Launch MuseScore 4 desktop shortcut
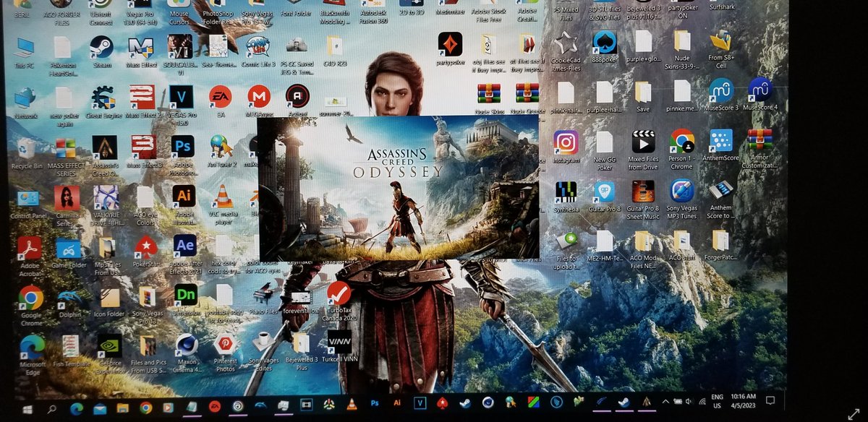The width and height of the screenshot is (868, 422). (x=759, y=94)
